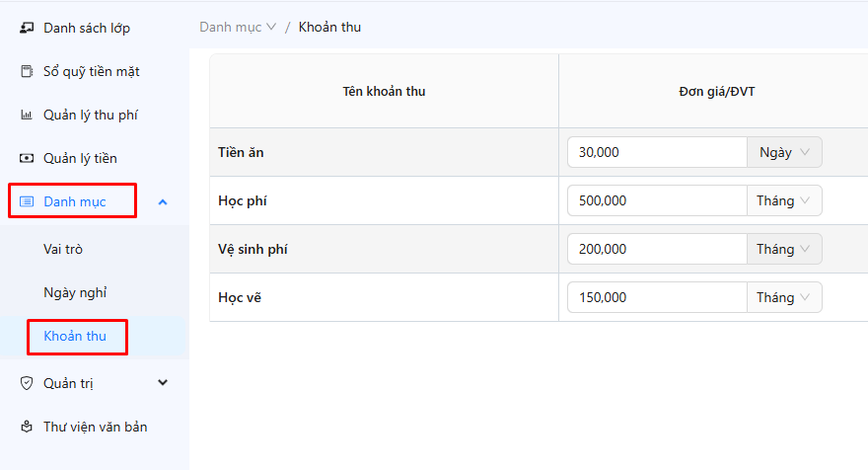Click the fee management chart icon

pyautogui.click(x=27, y=115)
